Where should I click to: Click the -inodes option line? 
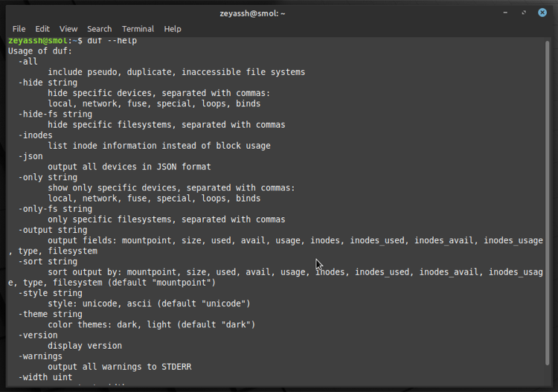[35, 135]
